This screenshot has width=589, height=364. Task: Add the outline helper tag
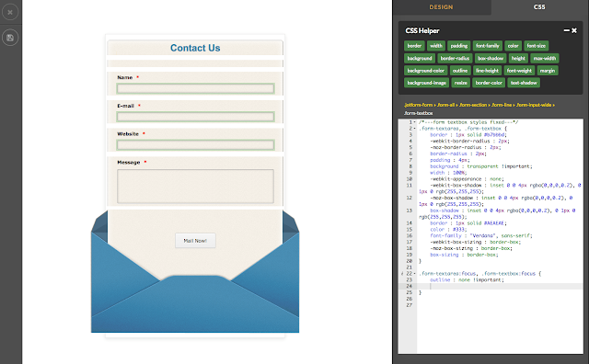click(460, 71)
